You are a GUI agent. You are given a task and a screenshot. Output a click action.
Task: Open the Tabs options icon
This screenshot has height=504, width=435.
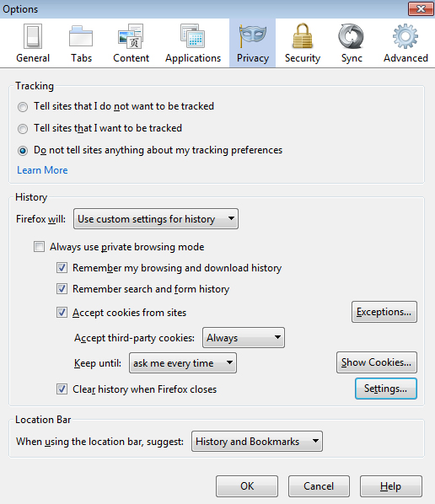tap(81, 36)
